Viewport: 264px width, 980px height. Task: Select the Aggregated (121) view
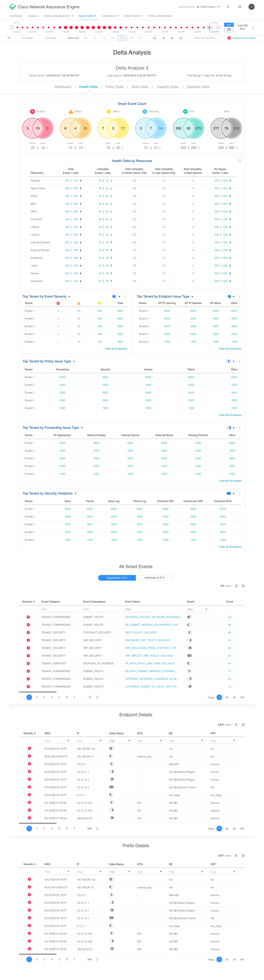tap(117, 577)
